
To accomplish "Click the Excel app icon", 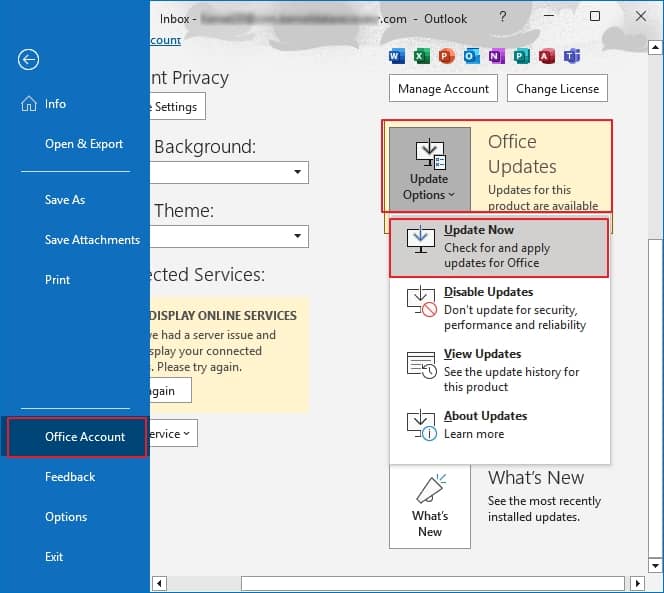I will (x=421, y=56).
